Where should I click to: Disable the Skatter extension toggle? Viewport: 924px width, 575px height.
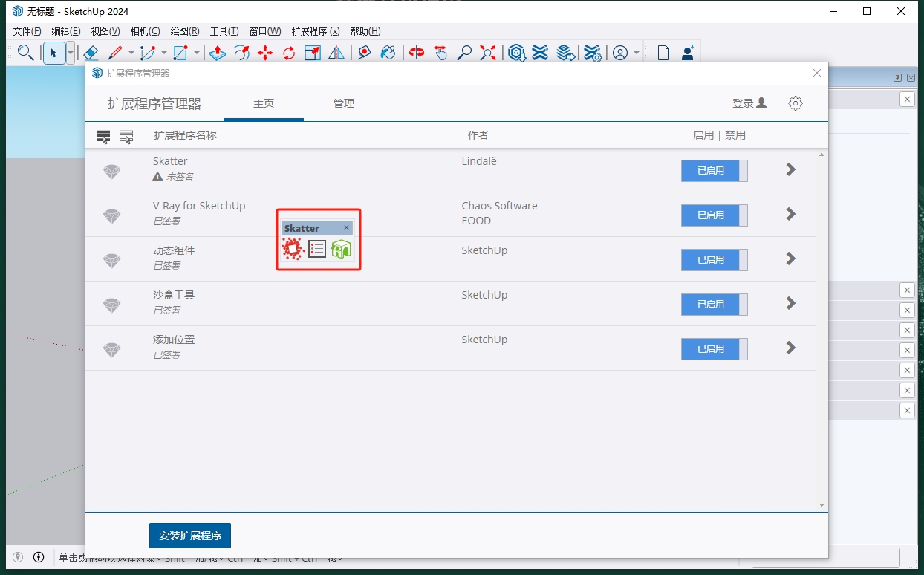(714, 171)
